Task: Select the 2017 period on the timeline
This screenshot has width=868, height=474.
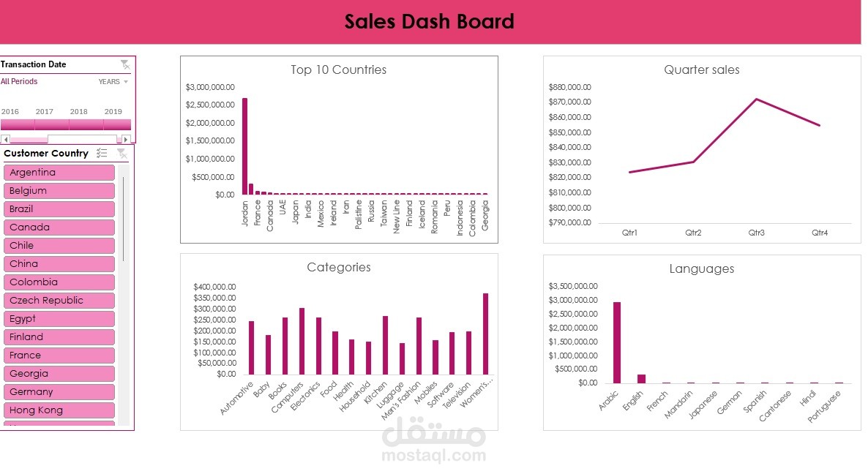Action: click(52, 124)
